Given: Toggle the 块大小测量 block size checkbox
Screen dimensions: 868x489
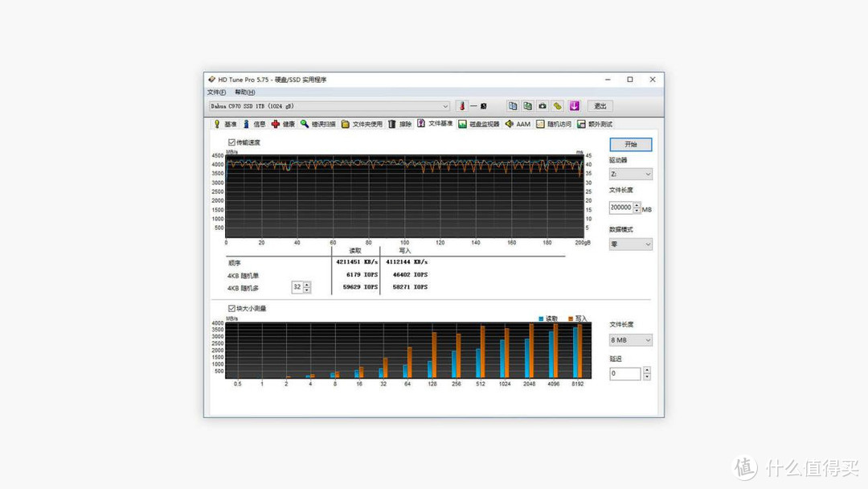Looking at the screenshot, I should 231,308.
